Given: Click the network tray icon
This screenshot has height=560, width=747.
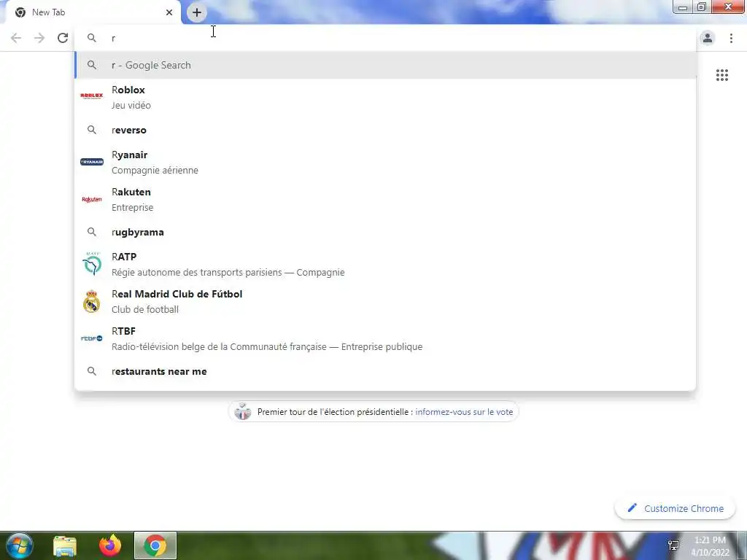Looking at the screenshot, I should click(673, 545).
